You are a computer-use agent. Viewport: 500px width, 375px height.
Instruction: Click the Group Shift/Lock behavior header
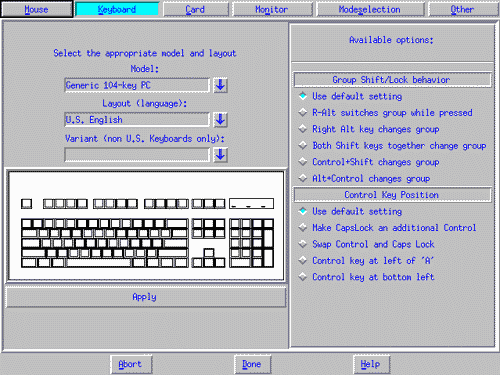pos(392,80)
